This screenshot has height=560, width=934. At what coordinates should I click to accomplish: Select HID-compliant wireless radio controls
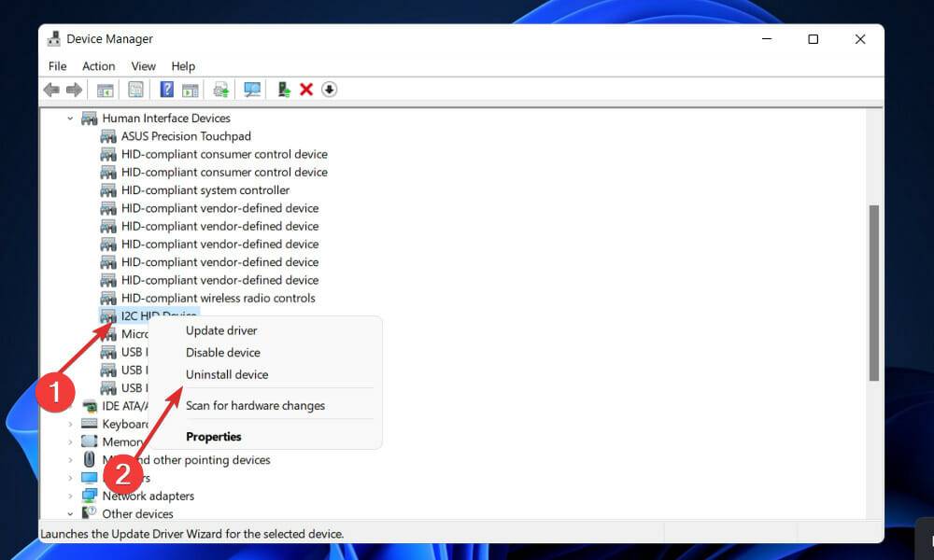218,299
